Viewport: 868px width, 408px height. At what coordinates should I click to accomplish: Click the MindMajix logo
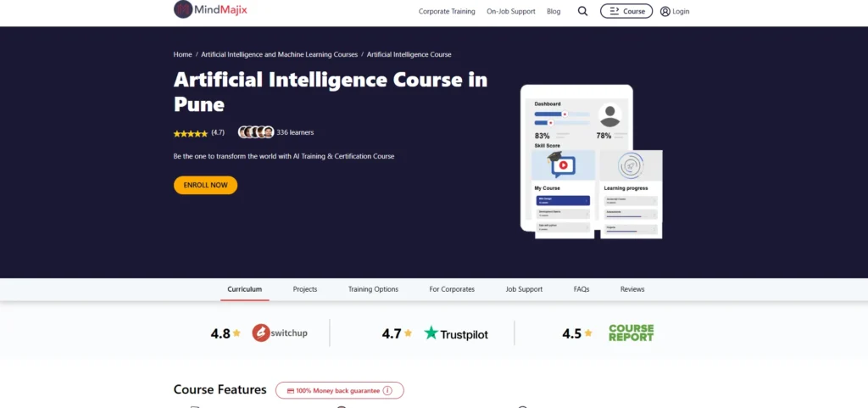pos(211,10)
